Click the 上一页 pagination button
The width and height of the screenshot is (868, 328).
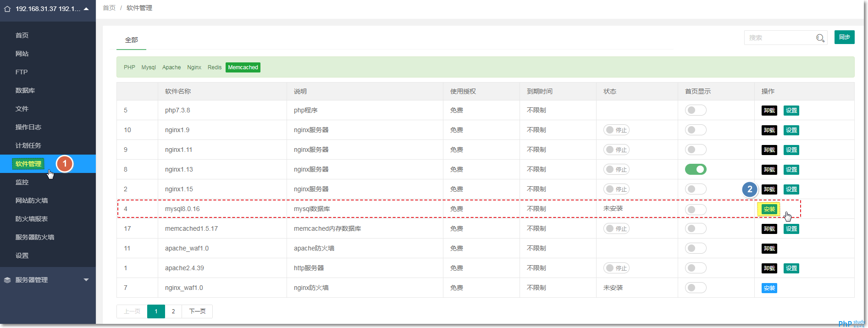pyautogui.click(x=132, y=311)
